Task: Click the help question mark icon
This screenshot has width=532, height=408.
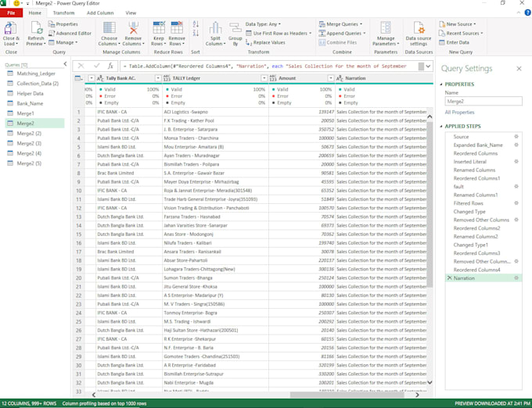Action: pos(527,13)
